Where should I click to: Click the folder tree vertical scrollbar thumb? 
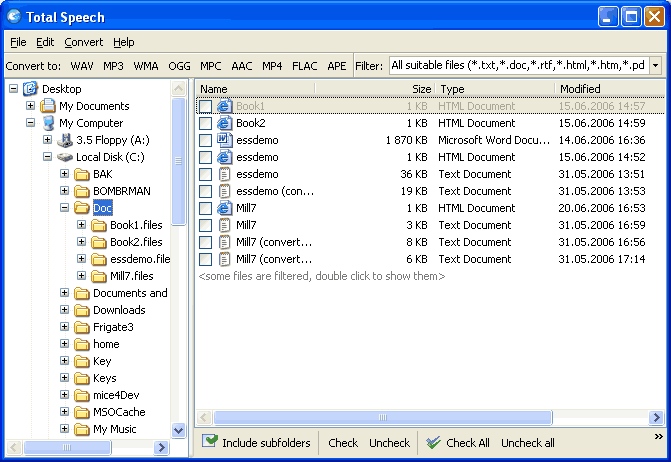tap(178, 161)
